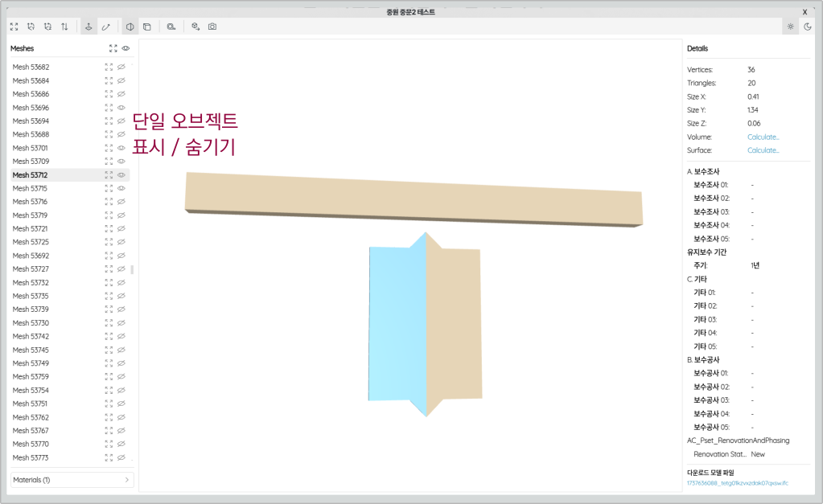
Task: Fit Mesh 53712 to window
Action: pos(109,175)
